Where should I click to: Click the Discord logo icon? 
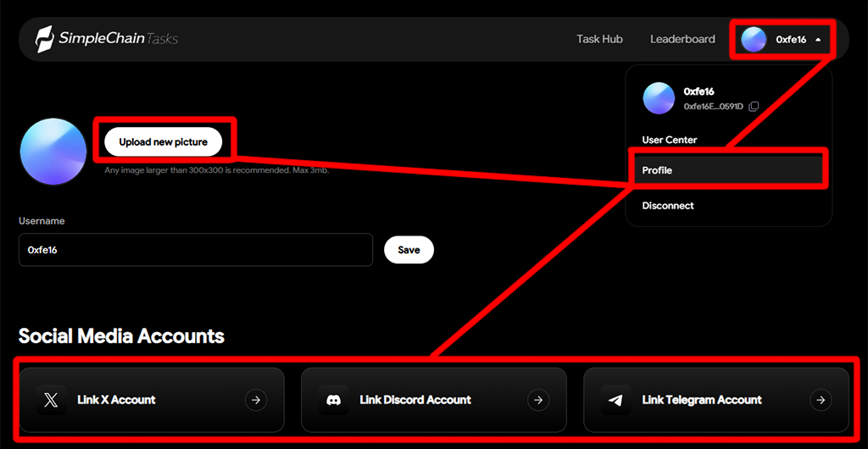[x=333, y=400]
